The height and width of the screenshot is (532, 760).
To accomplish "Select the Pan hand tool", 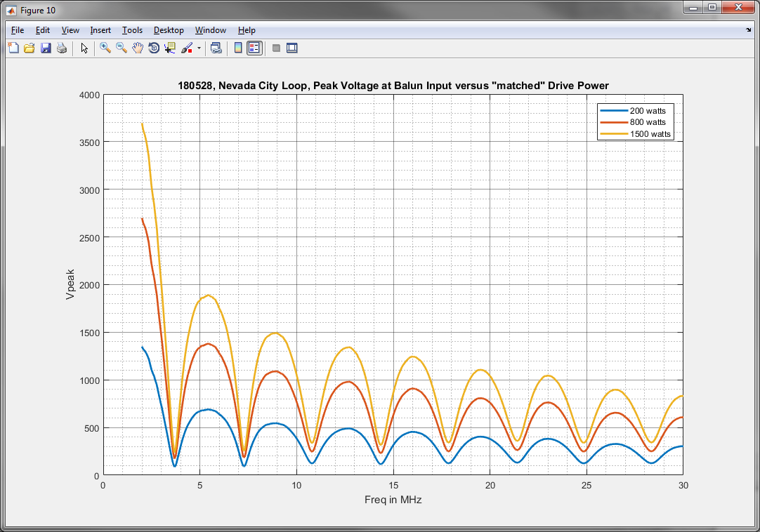I will [138, 48].
